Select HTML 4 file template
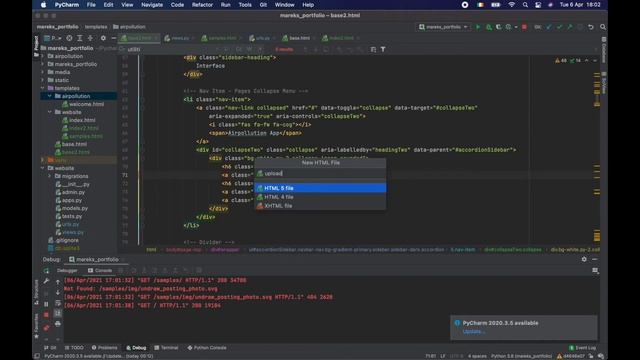 [x=320, y=197]
